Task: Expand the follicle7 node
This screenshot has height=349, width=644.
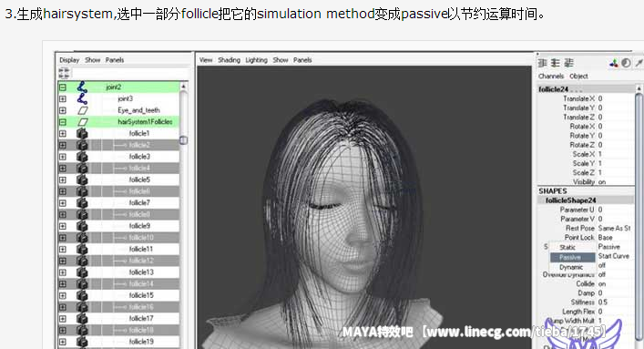Action: 63,202
